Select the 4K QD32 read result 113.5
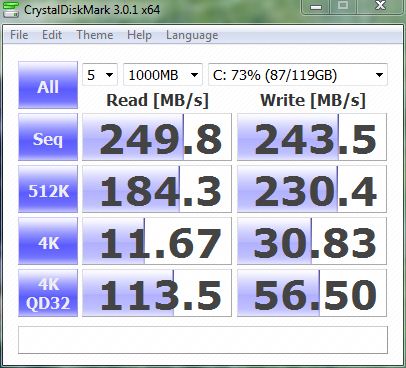Viewport: 406px width, 368px height. 157,293
